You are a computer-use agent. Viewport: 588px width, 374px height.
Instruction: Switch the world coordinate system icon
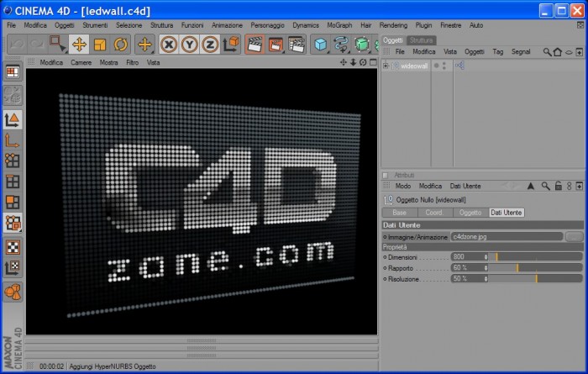[231, 45]
